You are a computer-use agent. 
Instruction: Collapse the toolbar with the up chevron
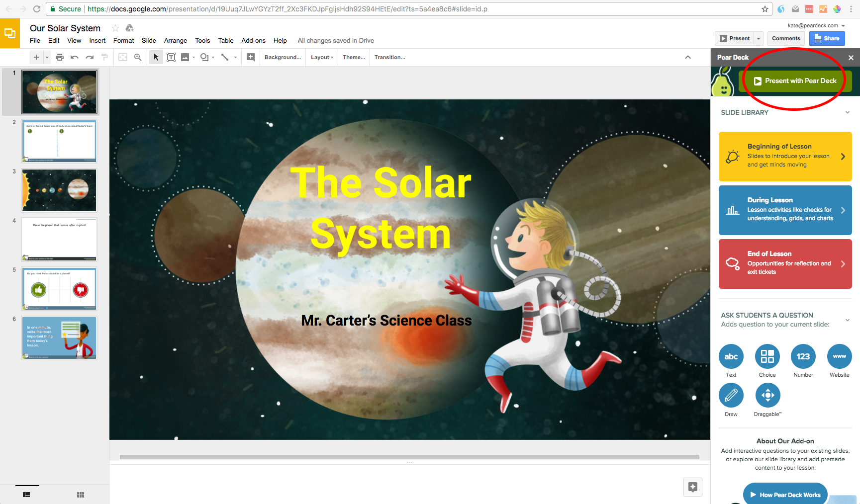pyautogui.click(x=688, y=57)
